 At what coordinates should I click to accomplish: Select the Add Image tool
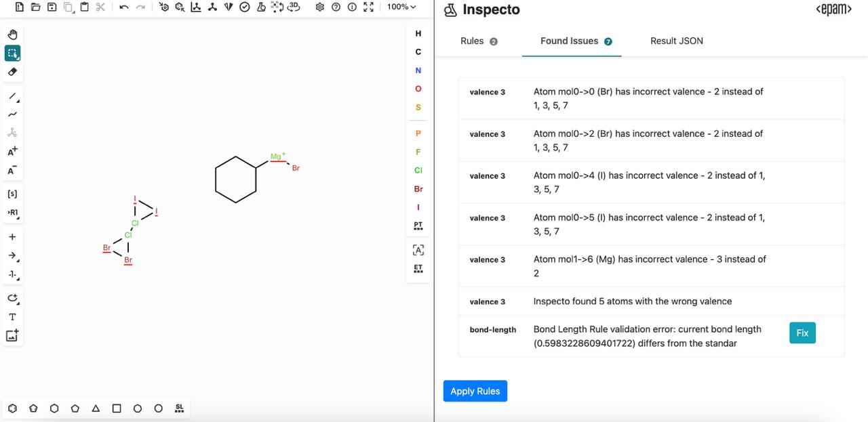12,335
